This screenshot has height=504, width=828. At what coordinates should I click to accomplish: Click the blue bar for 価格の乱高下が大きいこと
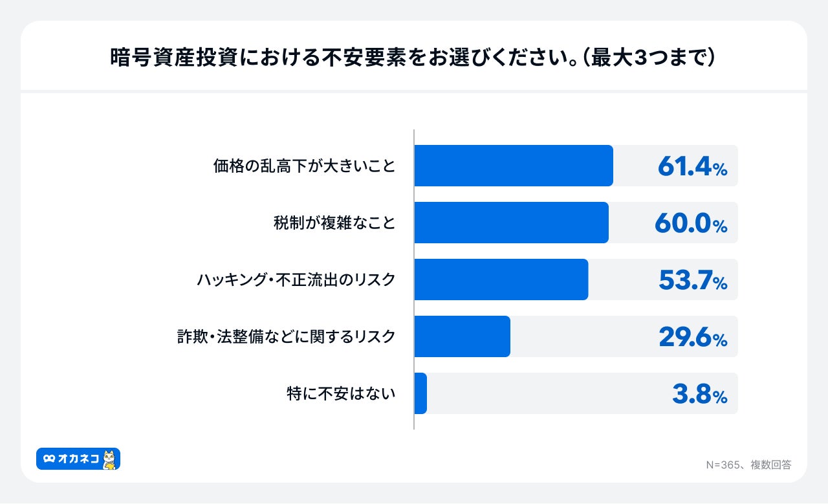(x=513, y=166)
